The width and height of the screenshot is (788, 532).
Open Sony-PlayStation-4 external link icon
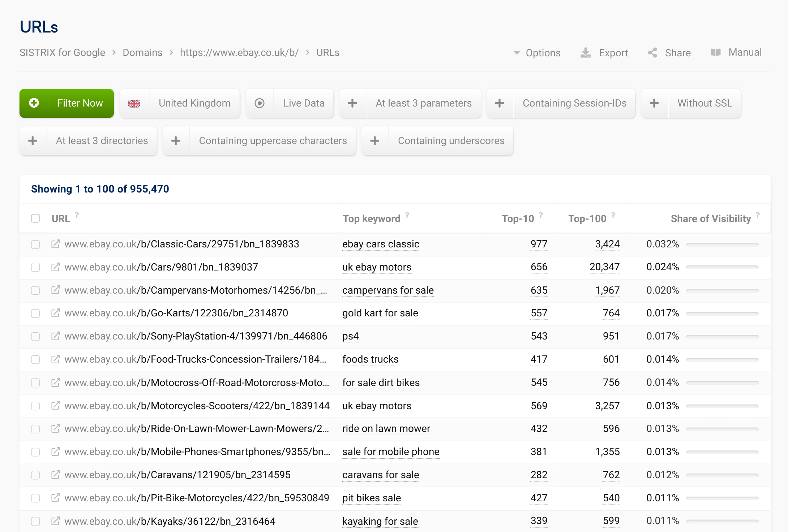point(55,336)
